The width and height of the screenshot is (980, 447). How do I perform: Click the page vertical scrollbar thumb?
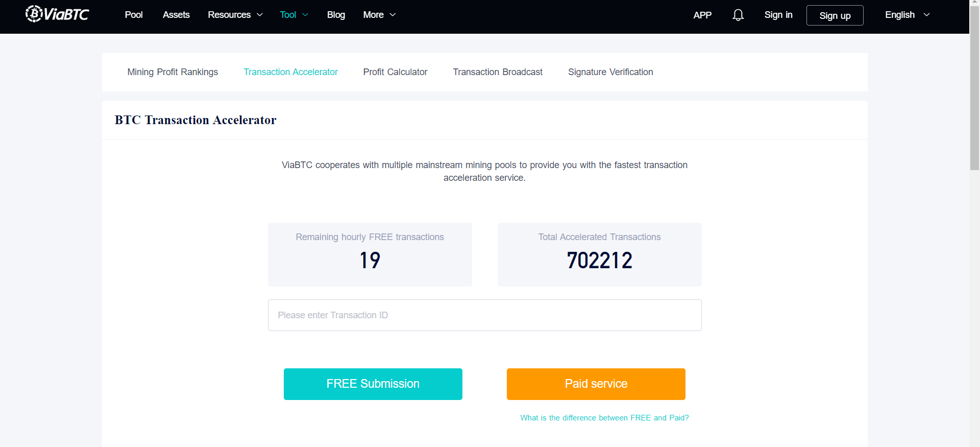(x=975, y=89)
